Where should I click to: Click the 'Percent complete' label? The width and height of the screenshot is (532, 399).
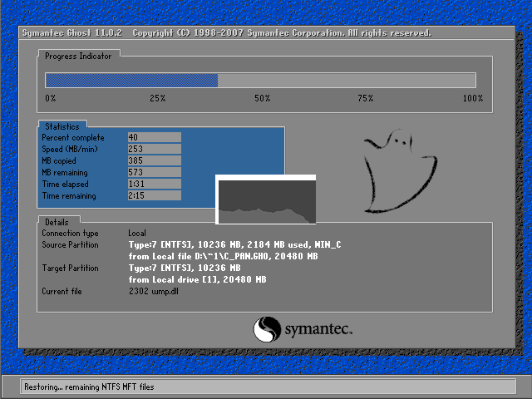(x=73, y=138)
